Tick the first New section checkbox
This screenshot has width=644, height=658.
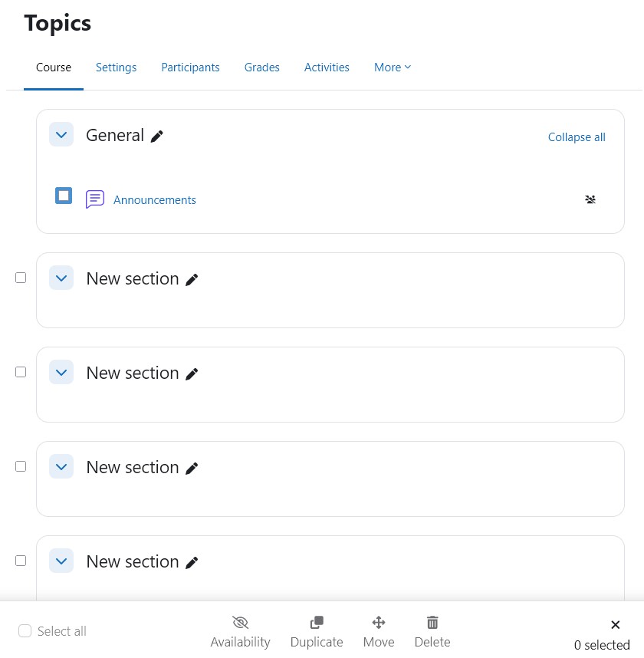click(21, 278)
